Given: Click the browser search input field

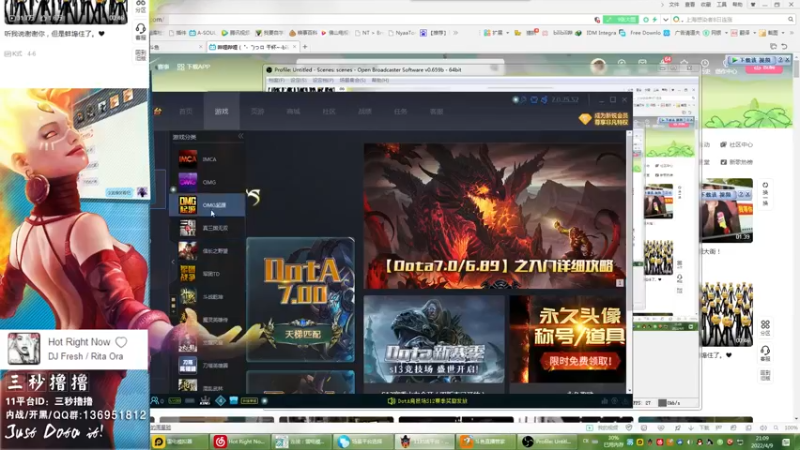Looking at the screenshot, I should 735,19.
